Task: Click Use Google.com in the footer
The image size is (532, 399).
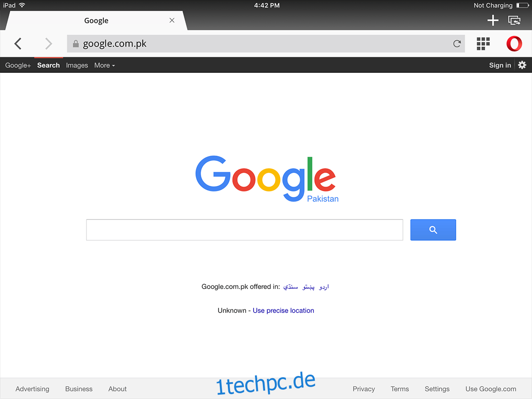Action: coord(491,389)
